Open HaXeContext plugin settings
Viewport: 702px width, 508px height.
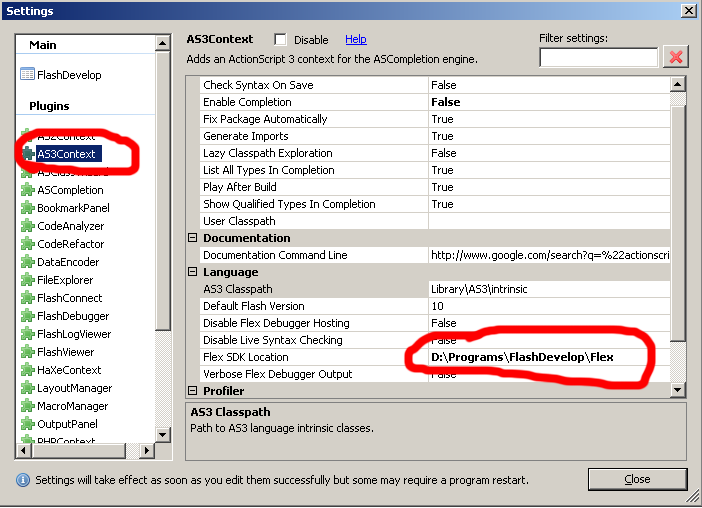tap(69, 370)
